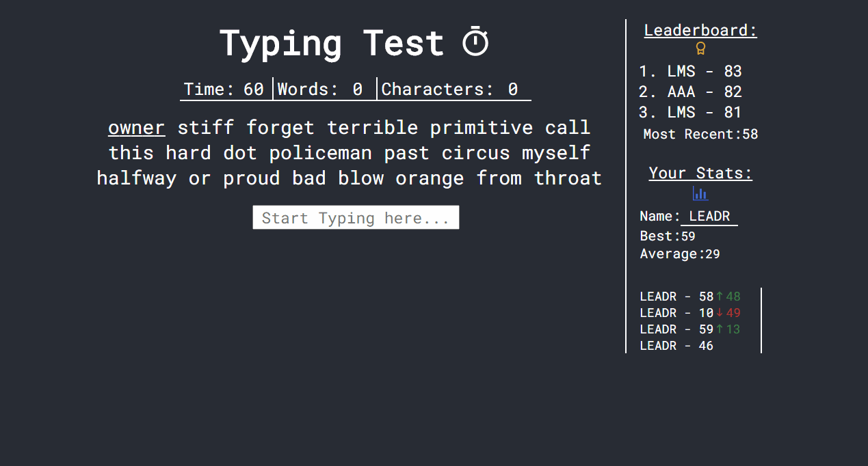Select the highlighted word owner
This screenshot has height=466, width=868.
pyautogui.click(x=136, y=127)
